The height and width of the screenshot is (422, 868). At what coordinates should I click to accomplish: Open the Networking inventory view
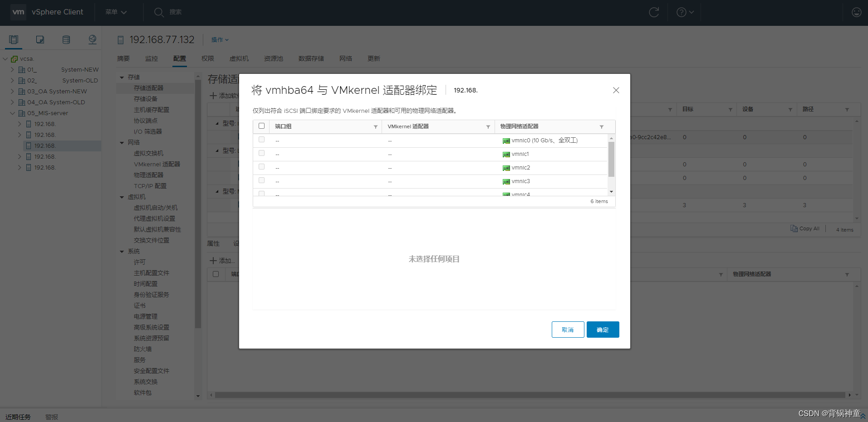pos(93,40)
